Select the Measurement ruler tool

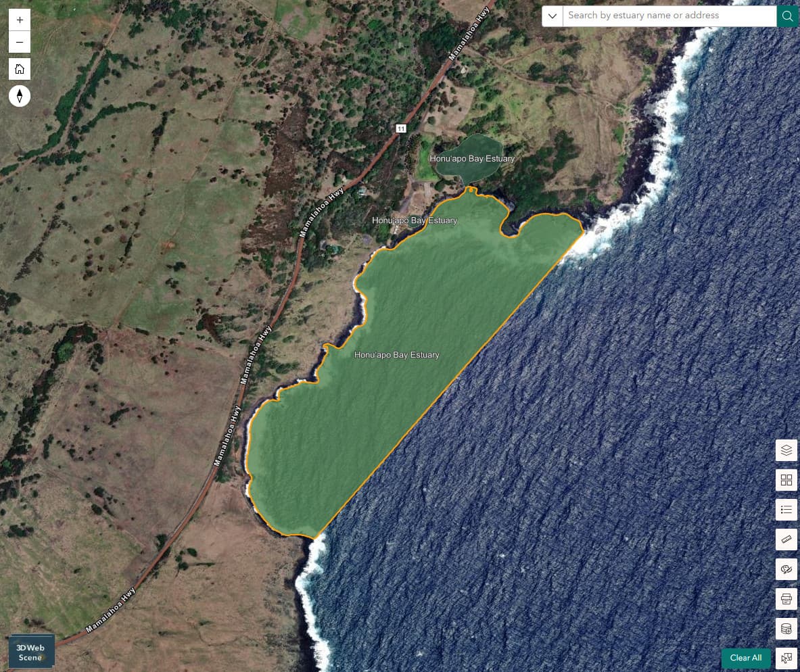tap(786, 539)
